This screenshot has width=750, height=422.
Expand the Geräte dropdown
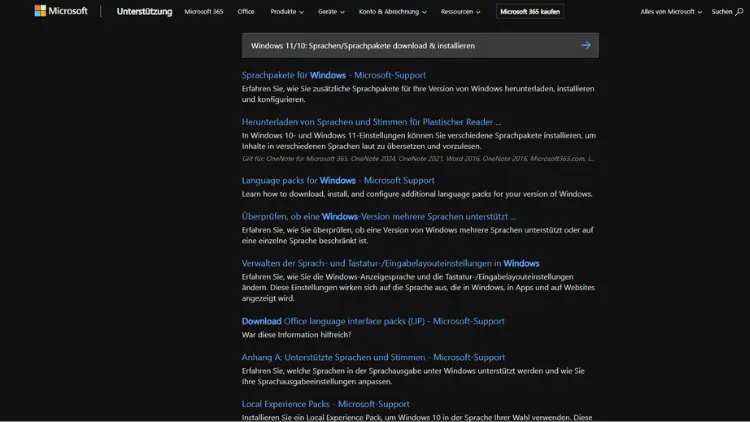(x=331, y=11)
